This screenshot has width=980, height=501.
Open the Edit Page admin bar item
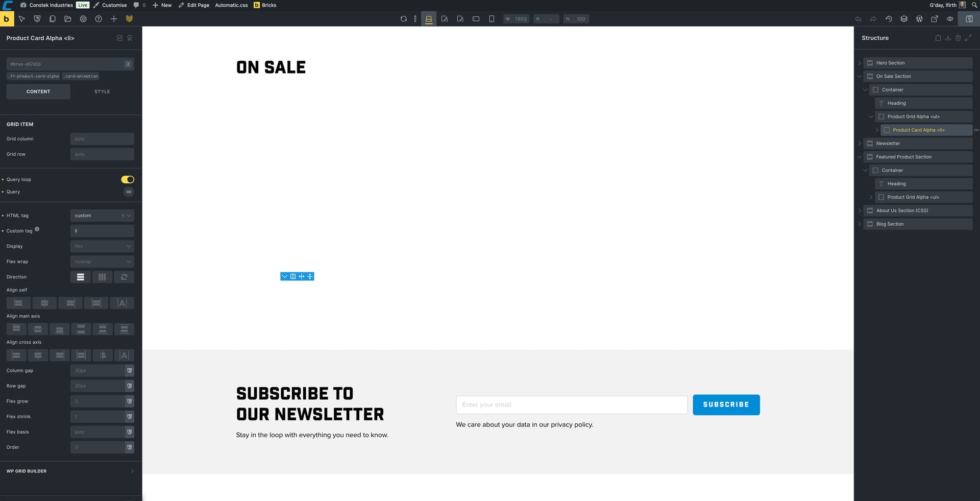(x=194, y=5)
